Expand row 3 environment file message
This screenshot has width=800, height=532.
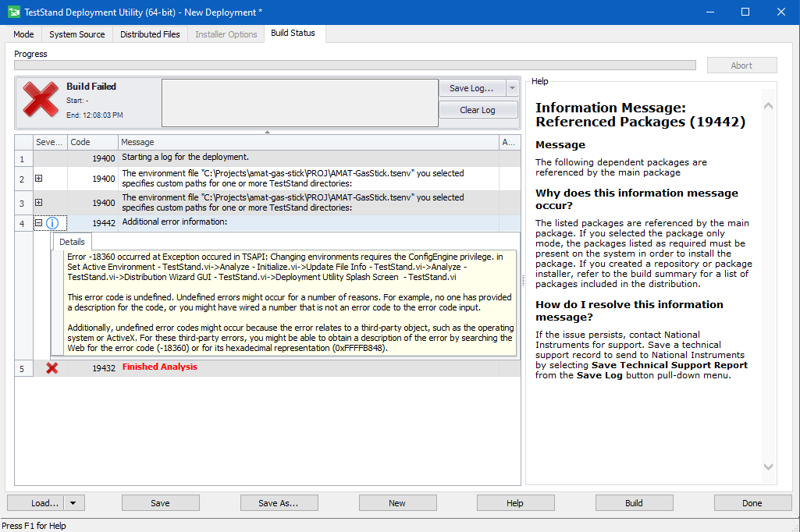tap(38, 202)
